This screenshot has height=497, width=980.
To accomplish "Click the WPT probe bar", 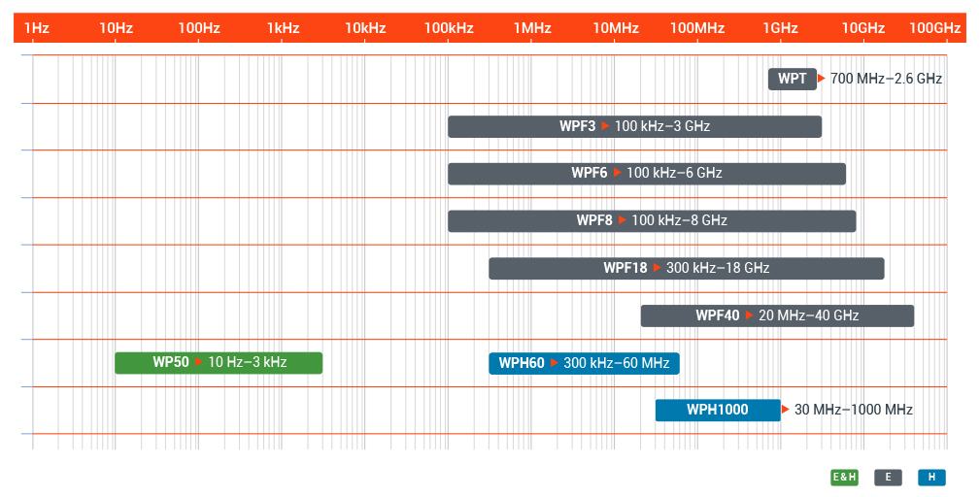I will [x=793, y=79].
